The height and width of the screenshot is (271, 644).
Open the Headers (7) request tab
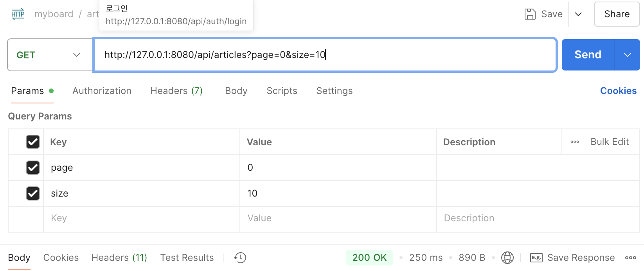tap(176, 91)
